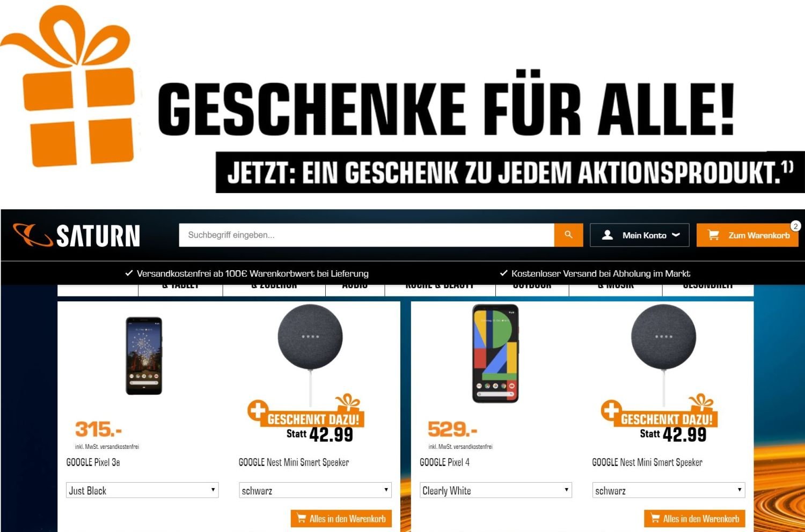Click the cart item count badge
The image size is (805, 532).
[x=795, y=226]
